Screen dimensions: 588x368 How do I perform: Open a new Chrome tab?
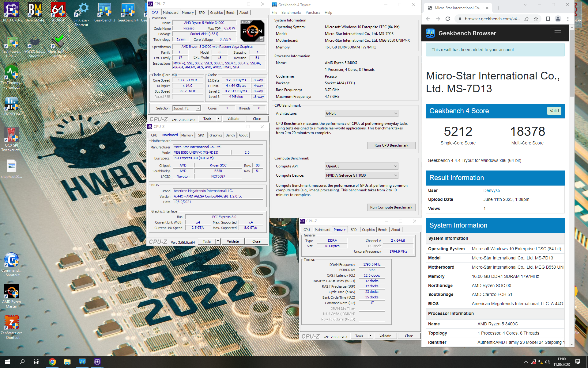(x=499, y=8)
